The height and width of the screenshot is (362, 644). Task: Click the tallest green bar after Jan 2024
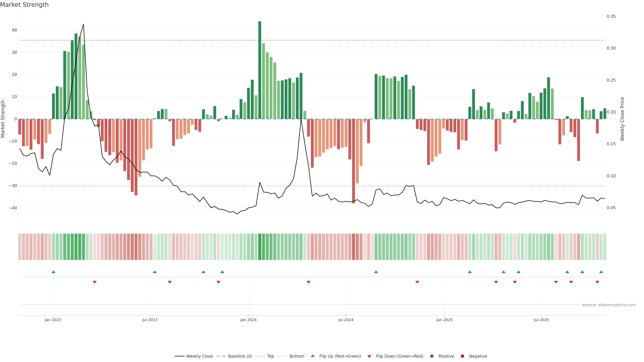[260, 70]
